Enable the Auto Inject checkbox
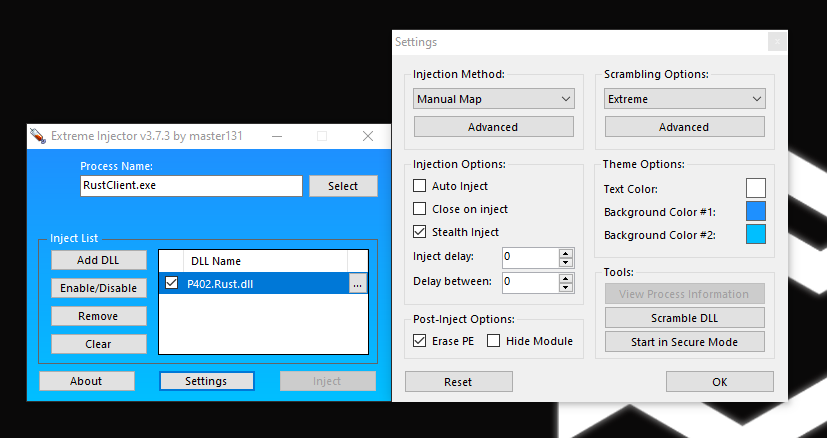 (x=419, y=186)
